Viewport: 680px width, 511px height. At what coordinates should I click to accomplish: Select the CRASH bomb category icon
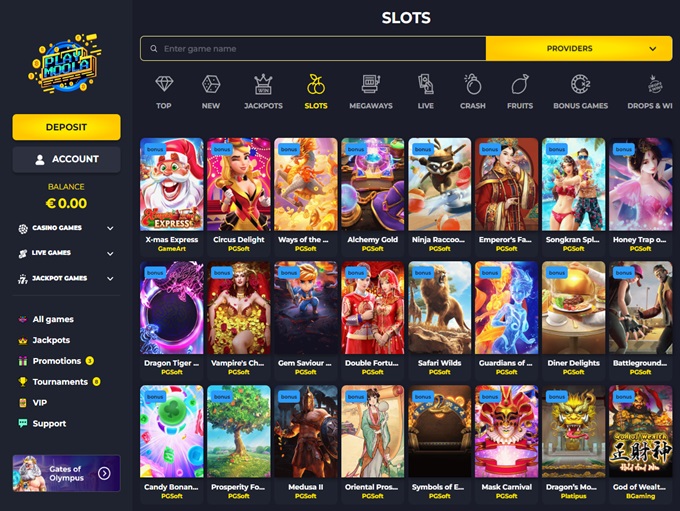point(473,84)
